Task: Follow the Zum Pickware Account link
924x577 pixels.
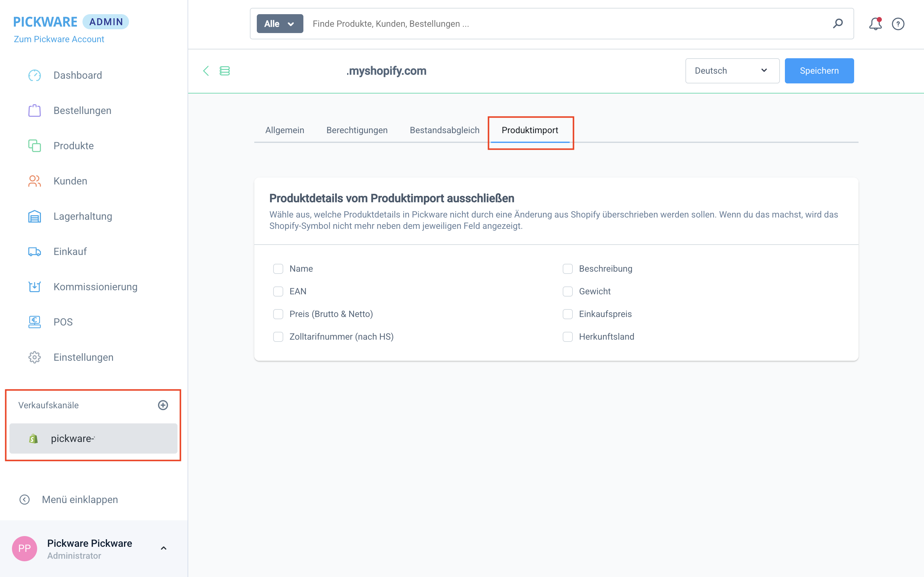Action: (x=59, y=39)
